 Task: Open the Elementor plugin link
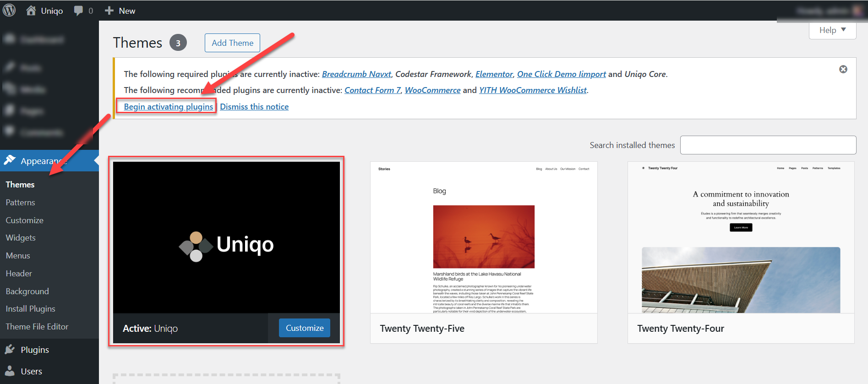click(x=494, y=74)
